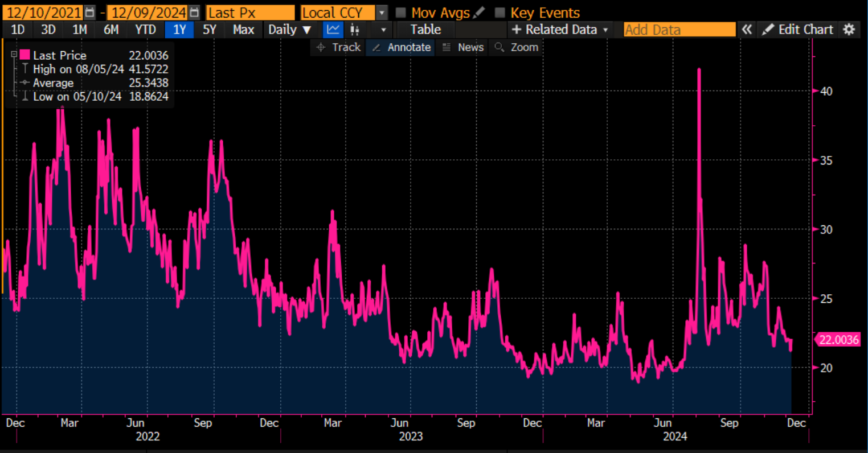Screen dimensions: 868x453
Task: Select the 5Y time range tab
Action: click(210, 30)
